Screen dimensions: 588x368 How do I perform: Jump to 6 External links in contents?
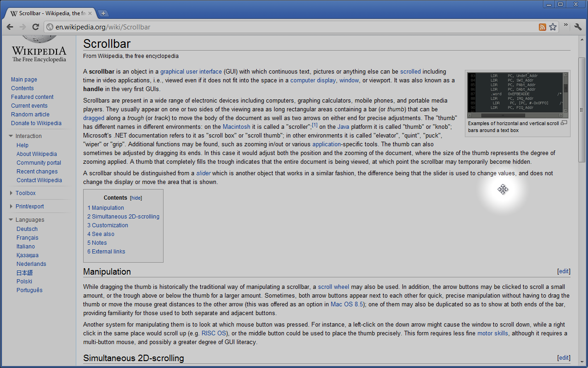(x=106, y=252)
